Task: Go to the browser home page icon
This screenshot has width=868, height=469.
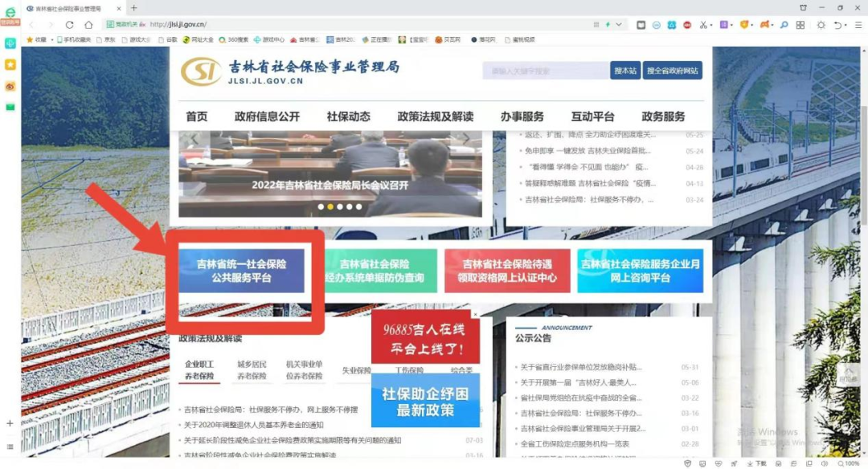Action: point(88,24)
